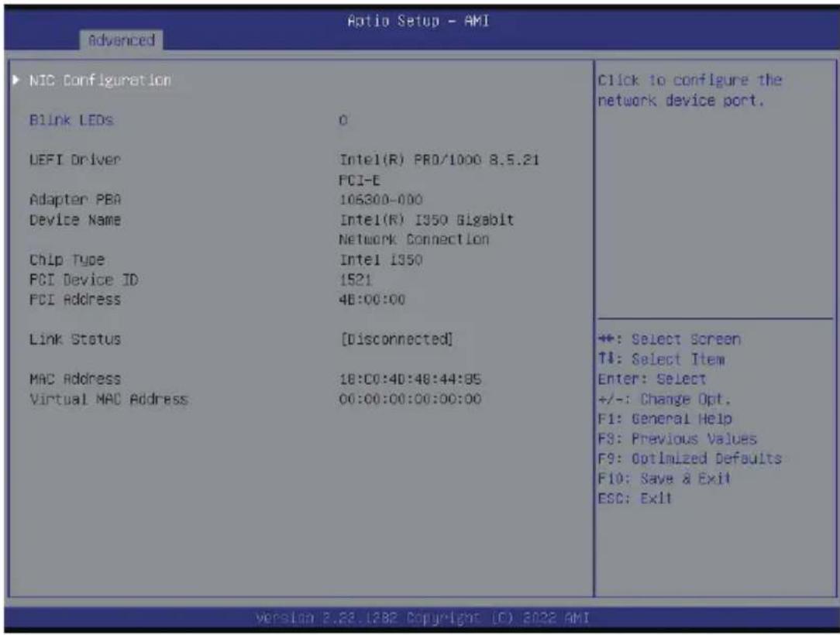This screenshot has width=840, height=635.
Task: Select the MAC Address label
Action: 75,379
